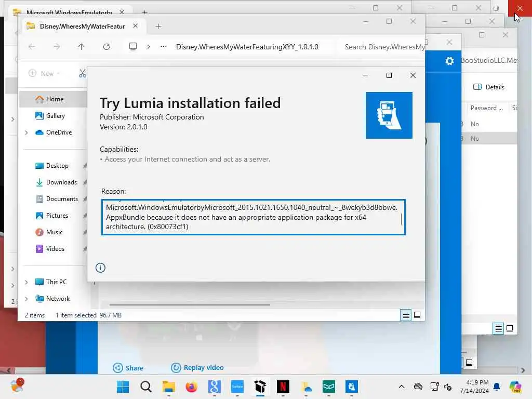Open the Try Lumia taskbar icon
The width and height of the screenshot is (532, 399).
click(x=352, y=387)
